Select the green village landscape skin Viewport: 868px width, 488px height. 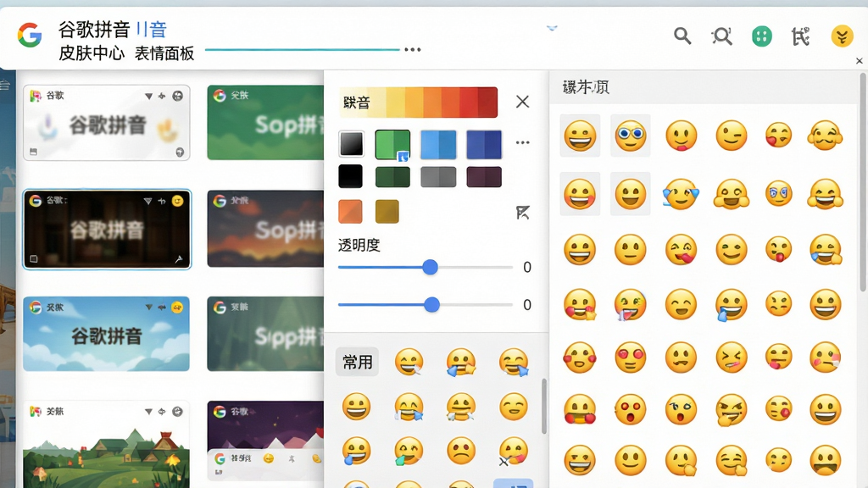coord(106,444)
